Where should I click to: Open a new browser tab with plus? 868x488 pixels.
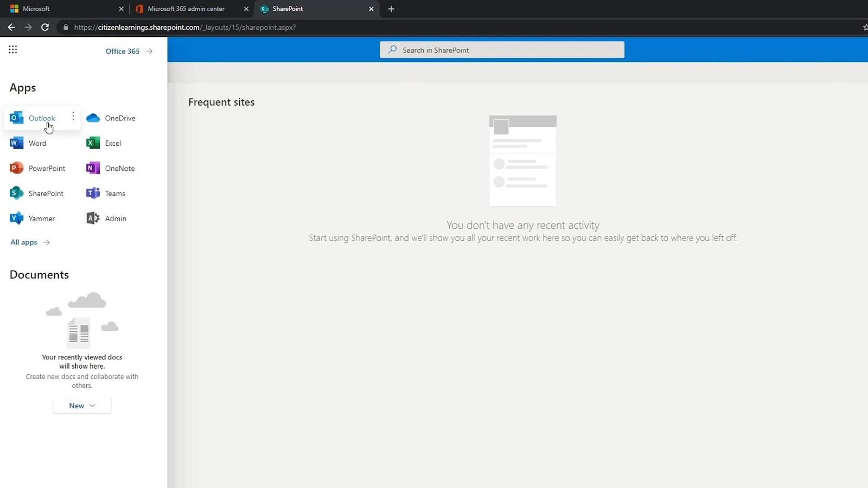(391, 9)
